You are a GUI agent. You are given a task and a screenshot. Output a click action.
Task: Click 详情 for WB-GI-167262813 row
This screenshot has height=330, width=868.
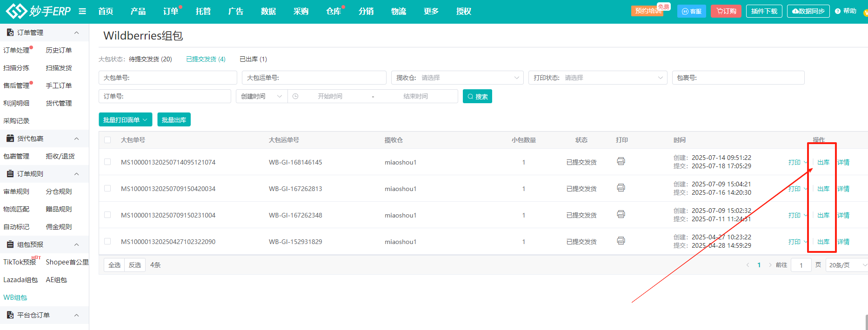pos(843,189)
